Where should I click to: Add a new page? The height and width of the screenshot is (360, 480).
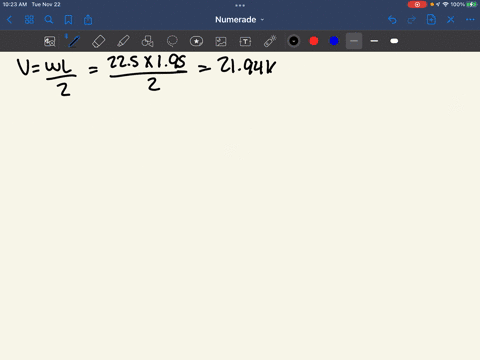coord(431,20)
